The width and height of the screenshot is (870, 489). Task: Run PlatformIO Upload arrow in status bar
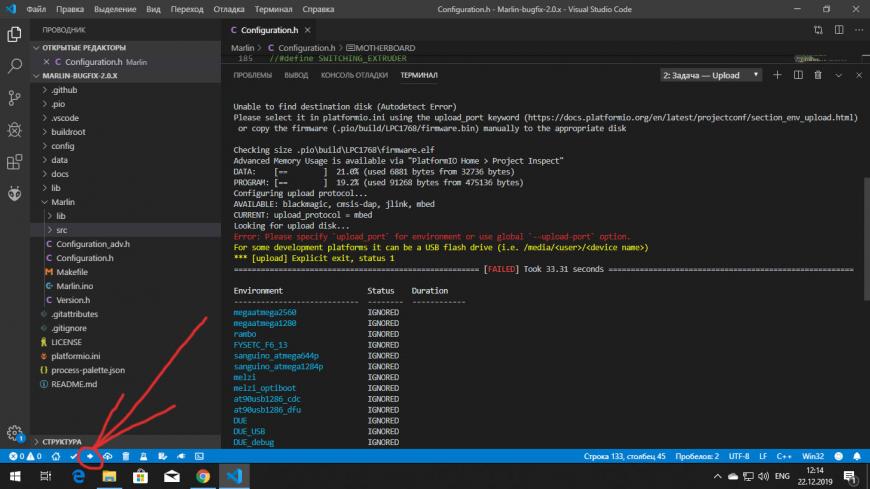(x=90, y=456)
